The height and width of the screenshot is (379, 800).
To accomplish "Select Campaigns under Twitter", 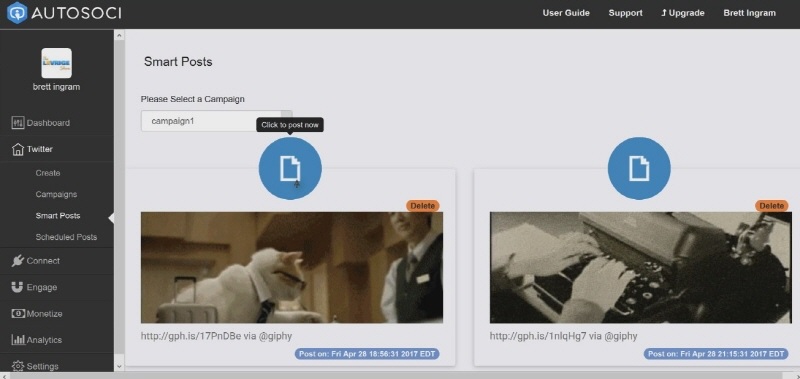I will [56, 194].
